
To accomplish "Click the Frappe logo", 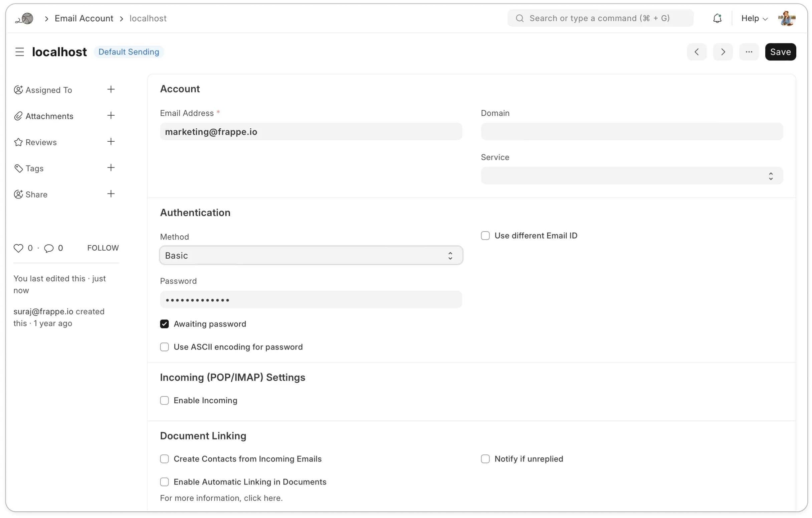I will point(24,18).
